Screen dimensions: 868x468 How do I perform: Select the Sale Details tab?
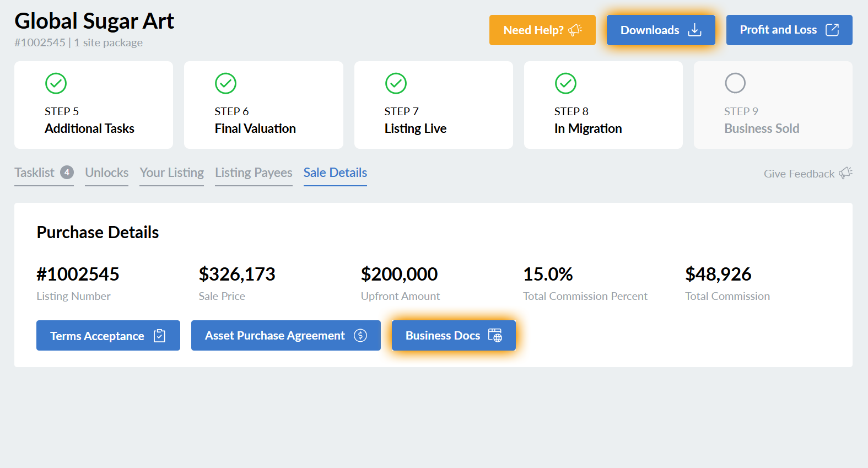tap(335, 173)
